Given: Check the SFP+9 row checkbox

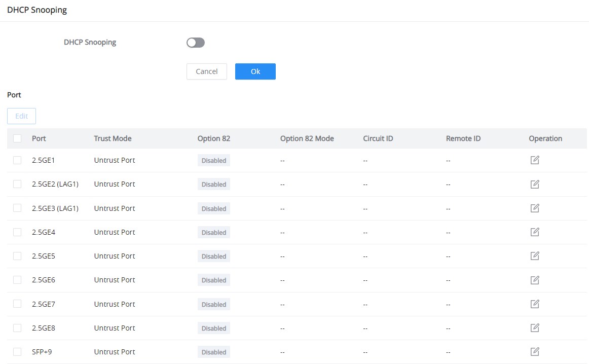Looking at the screenshot, I should 17,352.
